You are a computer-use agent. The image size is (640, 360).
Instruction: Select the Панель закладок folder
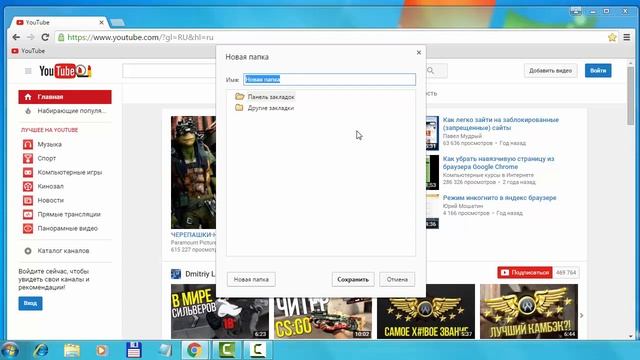point(264,97)
